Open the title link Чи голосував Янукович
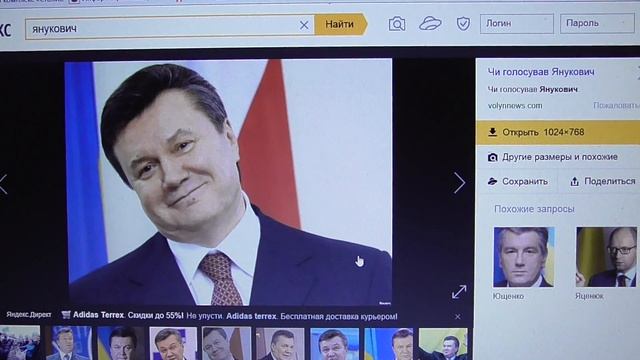This screenshot has width=640, height=360. tap(541, 72)
